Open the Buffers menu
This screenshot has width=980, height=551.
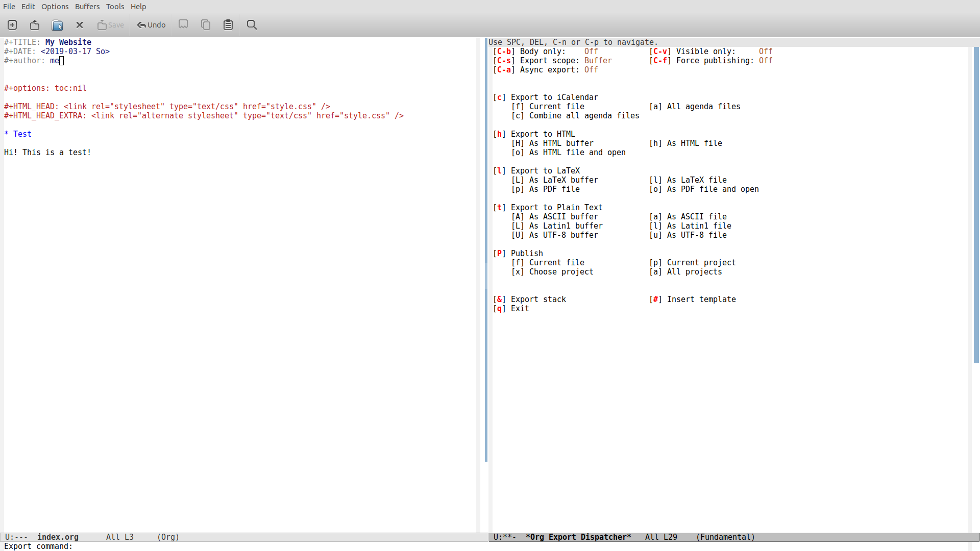click(x=87, y=7)
